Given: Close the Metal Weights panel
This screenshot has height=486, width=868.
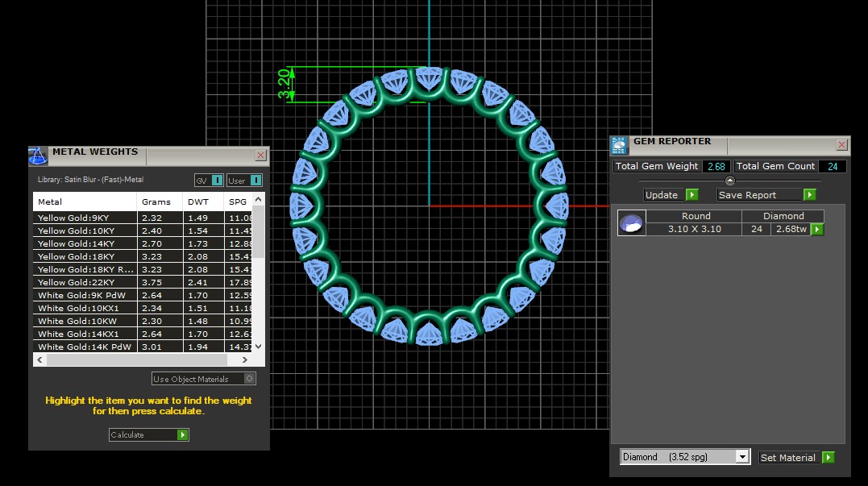Looking at the screenshot, I should [261, 156].
